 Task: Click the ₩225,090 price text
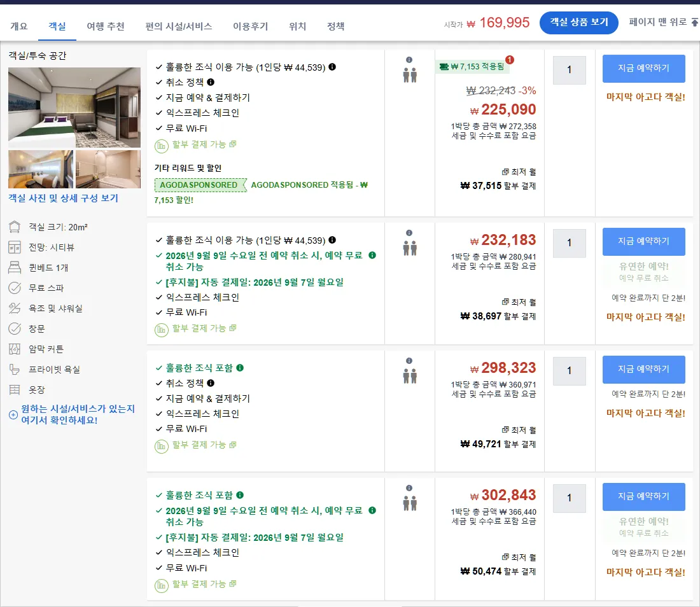point(503,110)
